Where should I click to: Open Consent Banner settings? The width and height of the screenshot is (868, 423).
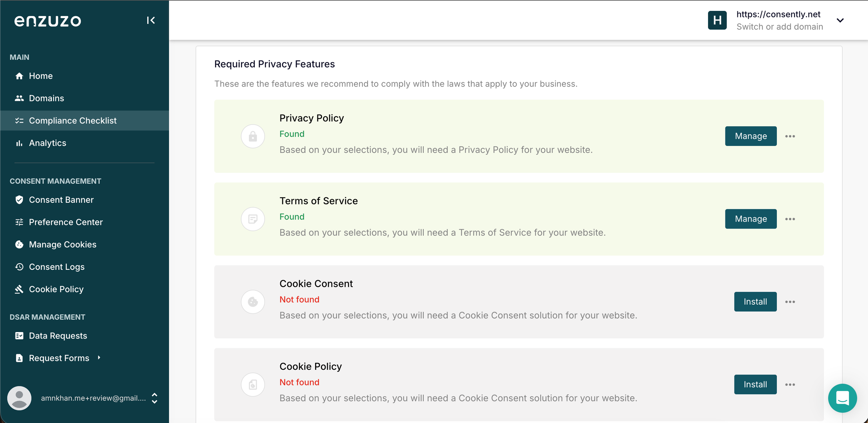coord(85,200)
